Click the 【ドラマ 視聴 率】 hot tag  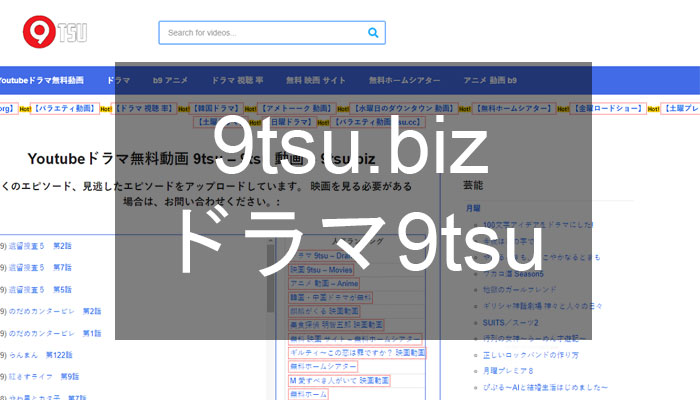(144, 108)
